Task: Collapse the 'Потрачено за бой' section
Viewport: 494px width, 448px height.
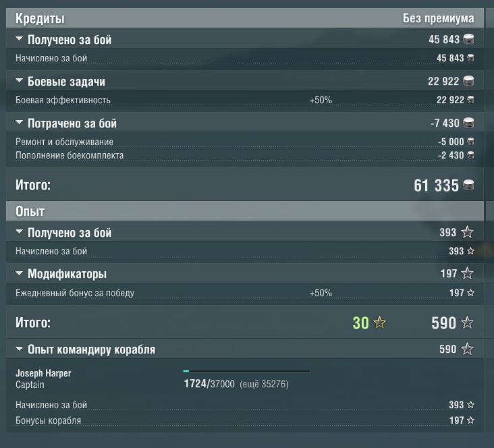Action: [x=19, y=123]
